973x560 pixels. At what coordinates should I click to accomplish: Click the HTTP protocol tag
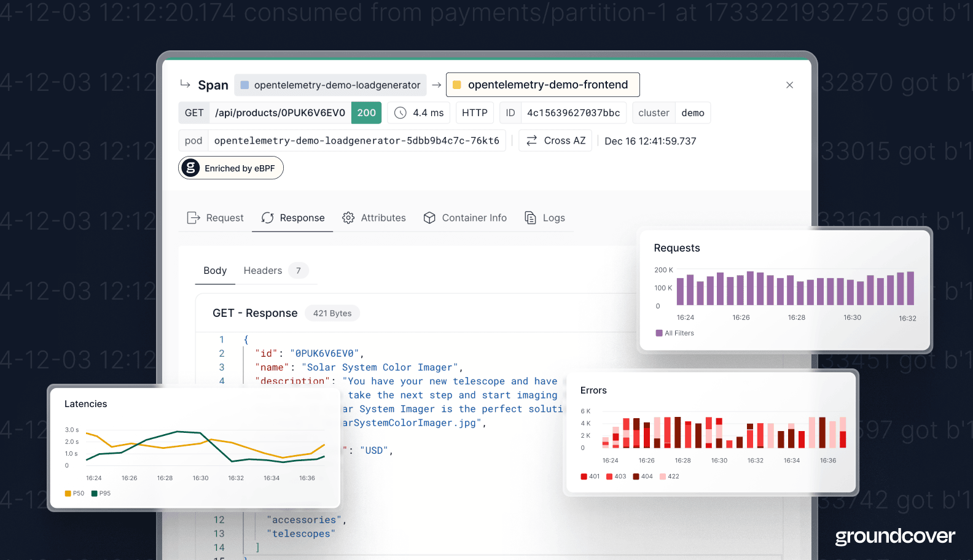pyautogui.click(x=474, y=113)
